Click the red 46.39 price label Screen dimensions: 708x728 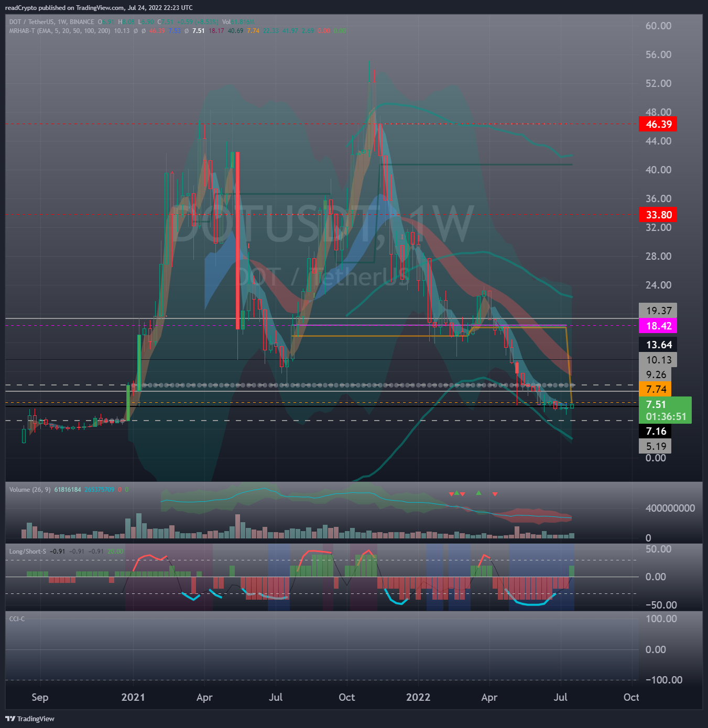click(x=658, y=124)
